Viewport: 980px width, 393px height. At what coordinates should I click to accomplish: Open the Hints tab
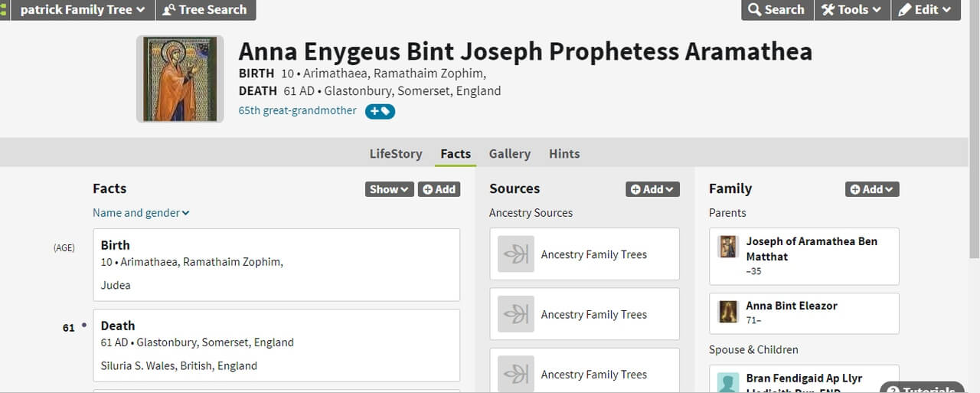click(564, 154)
